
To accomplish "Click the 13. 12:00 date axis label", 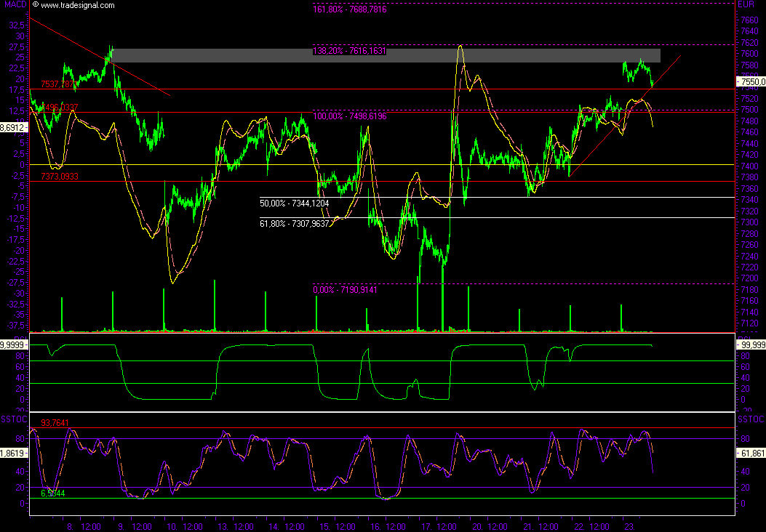I will (x=236, y=527).
